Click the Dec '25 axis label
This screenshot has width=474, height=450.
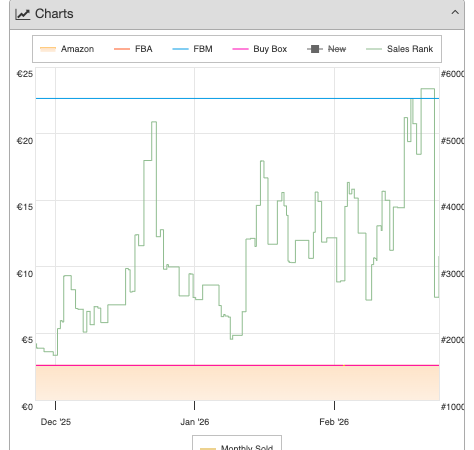pos(56,422)
